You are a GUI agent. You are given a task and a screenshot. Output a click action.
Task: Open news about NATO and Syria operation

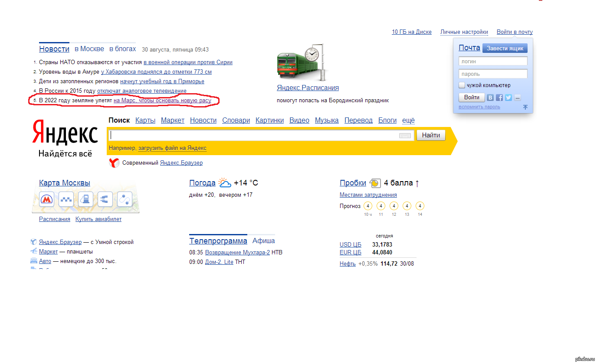click(x=188, y=62)
